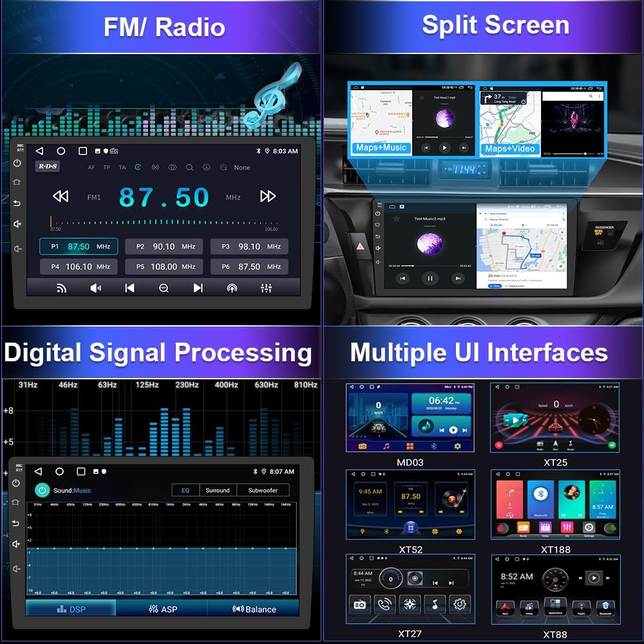This screenshot has width=644, height=644.
Task: Select preset P1 87.50 MHz
Action: tap(79, 247)
